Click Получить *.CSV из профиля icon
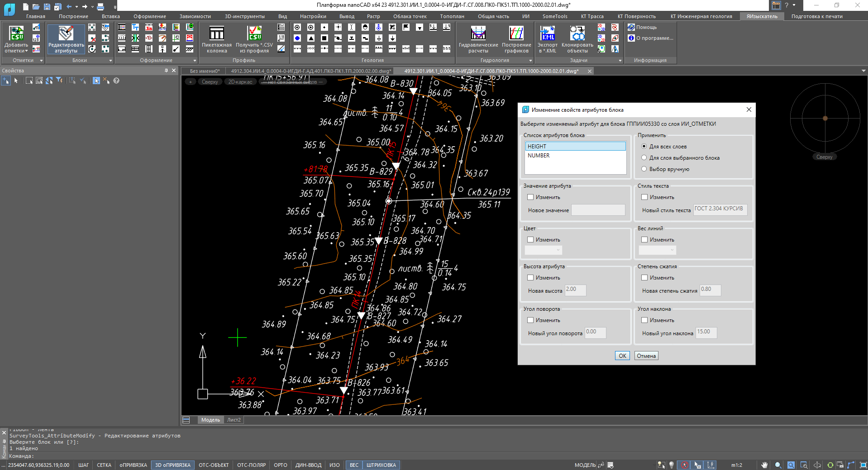Screen dimensions: 868x470 pos(254,39)
